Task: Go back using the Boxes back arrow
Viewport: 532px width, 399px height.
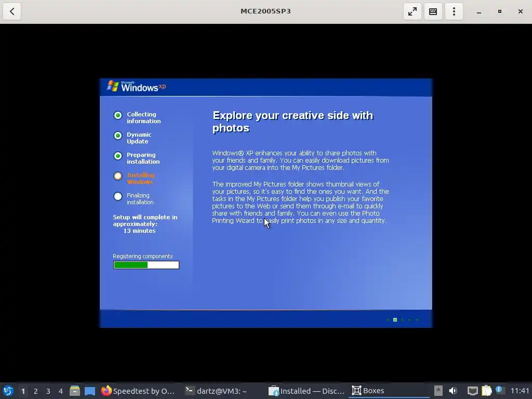Action: coord(12,11)
